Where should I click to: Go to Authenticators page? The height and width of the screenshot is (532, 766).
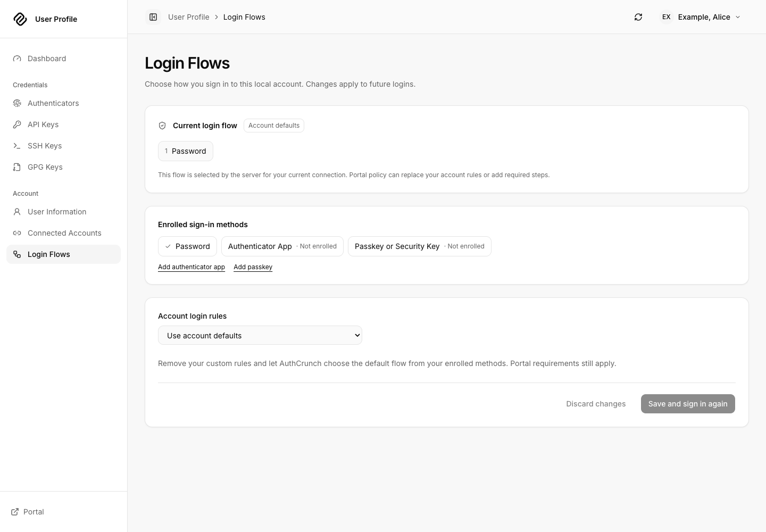[x=63, y=103]
